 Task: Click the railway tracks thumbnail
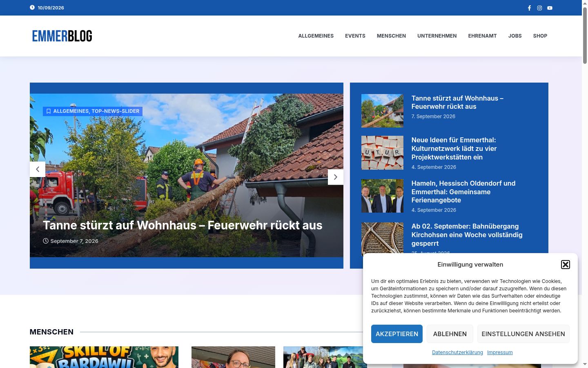point(382,239)
